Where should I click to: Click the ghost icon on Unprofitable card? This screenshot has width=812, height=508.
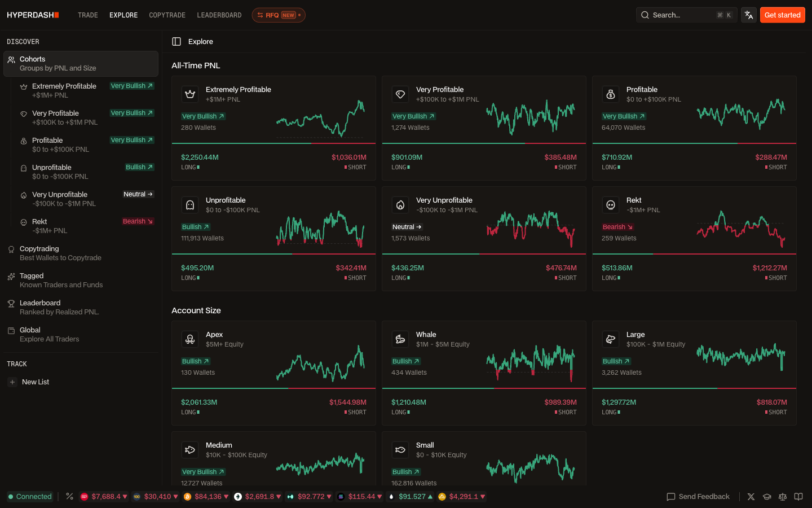(x=190, y=205)
